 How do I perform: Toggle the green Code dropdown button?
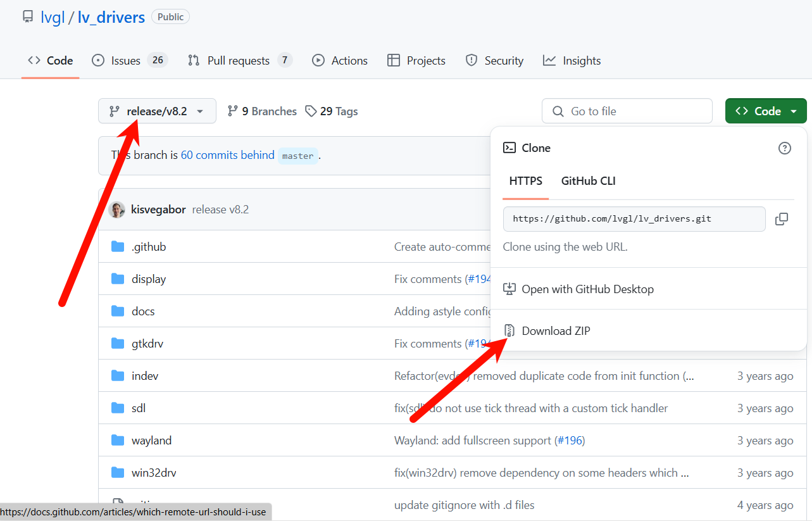click(766, 111)
